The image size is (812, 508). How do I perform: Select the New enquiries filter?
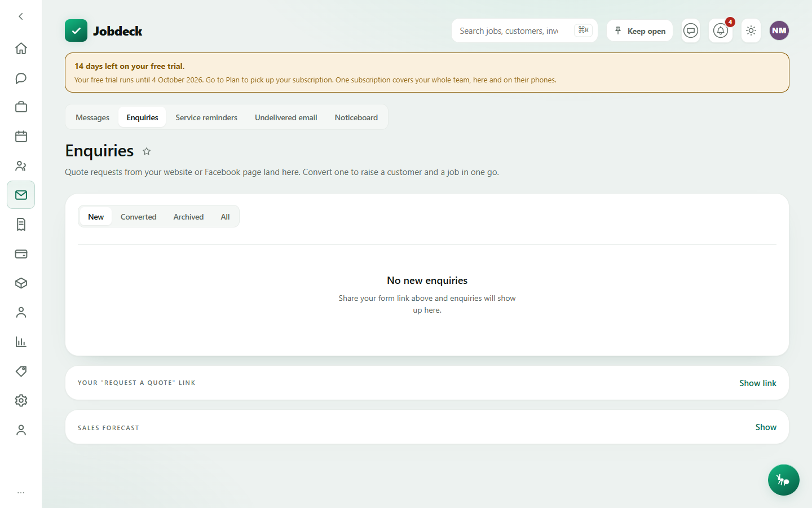pyautogui.click(x=96, y=217)
